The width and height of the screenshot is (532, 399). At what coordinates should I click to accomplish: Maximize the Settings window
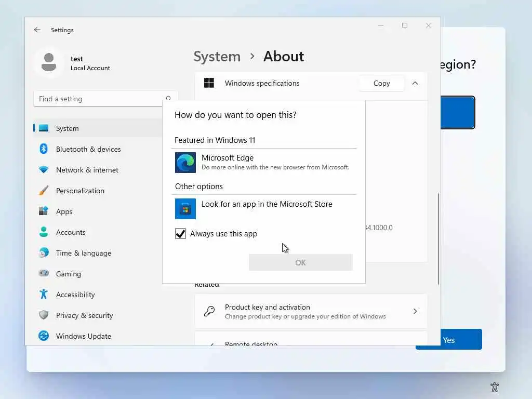(405, 25)
